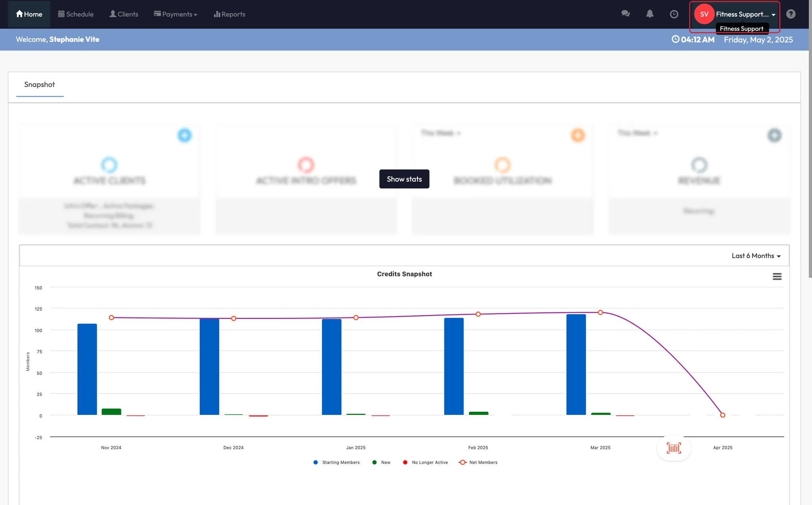812x505 pixels.
Task: Open the clock history icon
Action: 674,14
